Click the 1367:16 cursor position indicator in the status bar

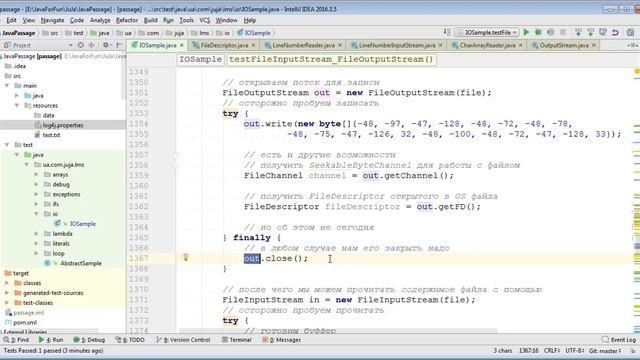click(528, 351)
